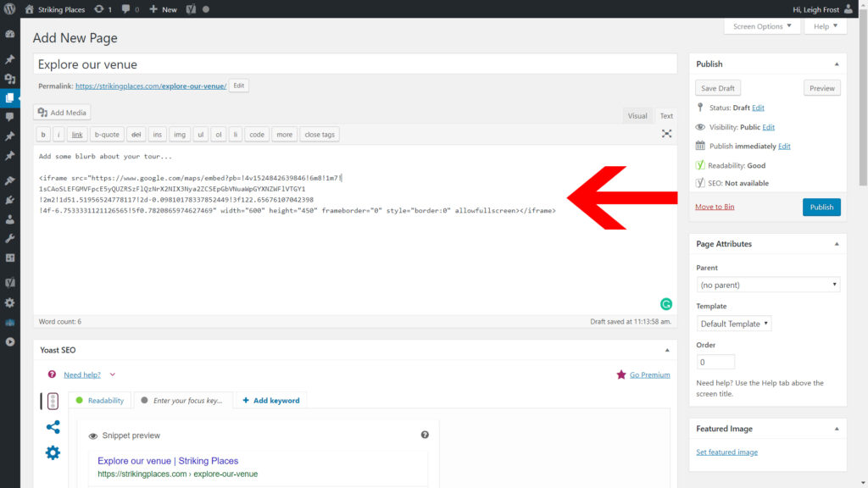
Task: Open Yoast advanced settings gear icon
Action: point(53,452)
